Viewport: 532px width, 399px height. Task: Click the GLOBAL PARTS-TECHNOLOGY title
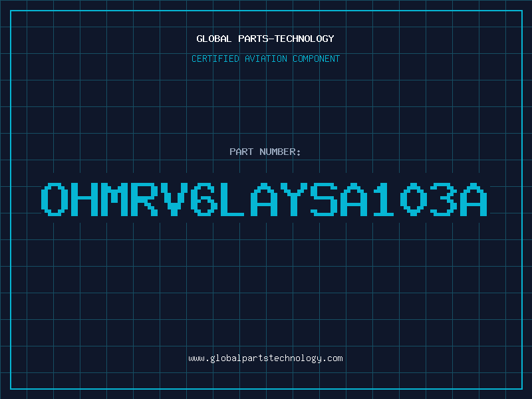265,39
